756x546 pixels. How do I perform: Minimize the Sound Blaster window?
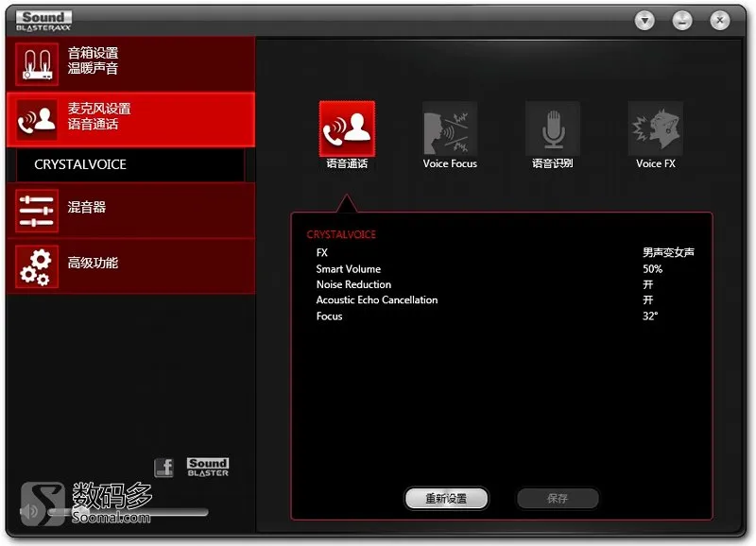pyautogui.click(x=682, y=21)
